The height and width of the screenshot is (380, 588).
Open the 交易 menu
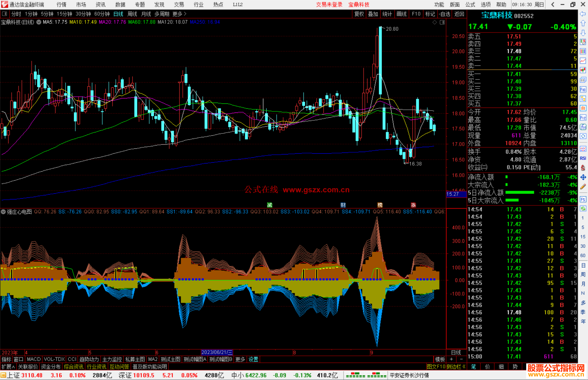179,5
